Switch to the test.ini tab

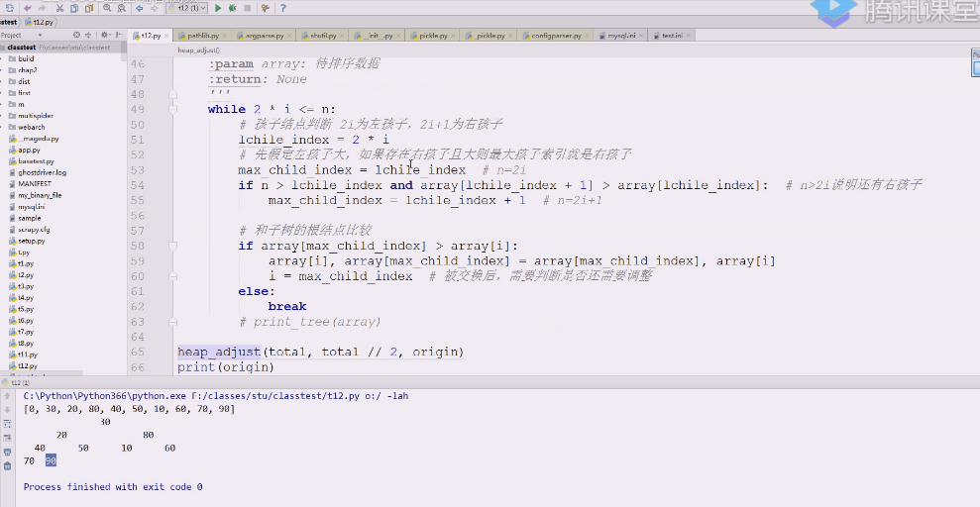tap(671, 36)
